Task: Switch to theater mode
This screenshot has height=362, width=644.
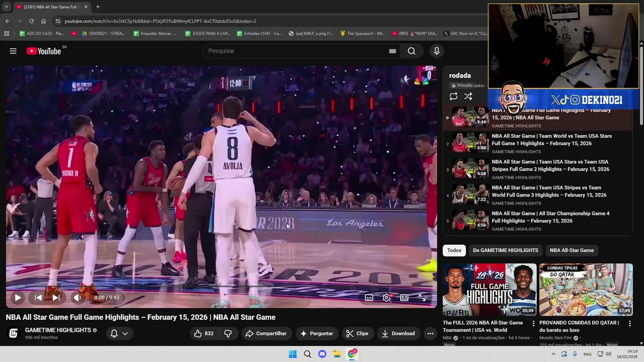Action: [x=404, y=298]
